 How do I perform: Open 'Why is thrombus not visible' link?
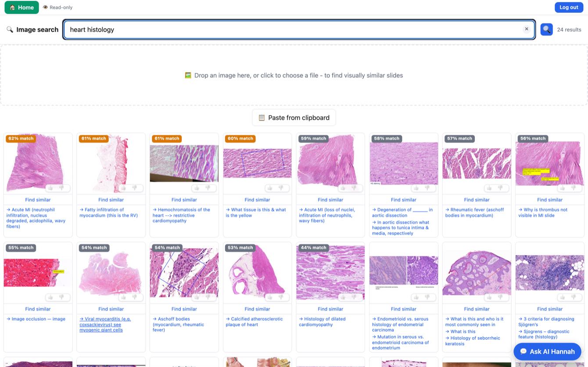coord(543,213)
